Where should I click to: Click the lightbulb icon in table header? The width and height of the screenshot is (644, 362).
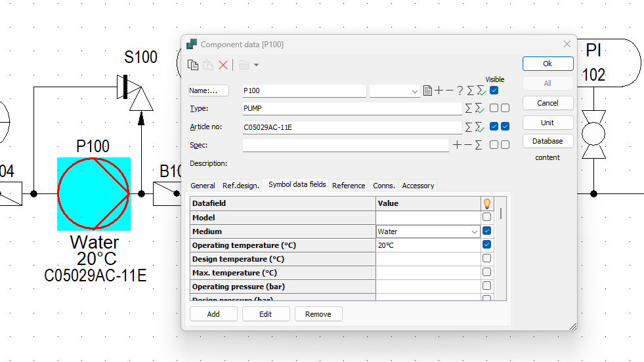pyautogui.click(x=486, y=203)
